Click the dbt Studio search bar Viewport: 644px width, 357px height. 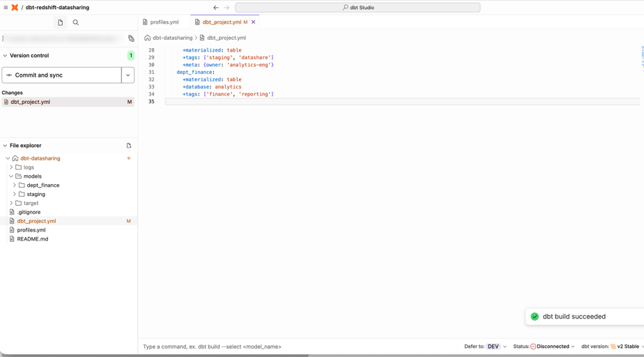point(358,8)
